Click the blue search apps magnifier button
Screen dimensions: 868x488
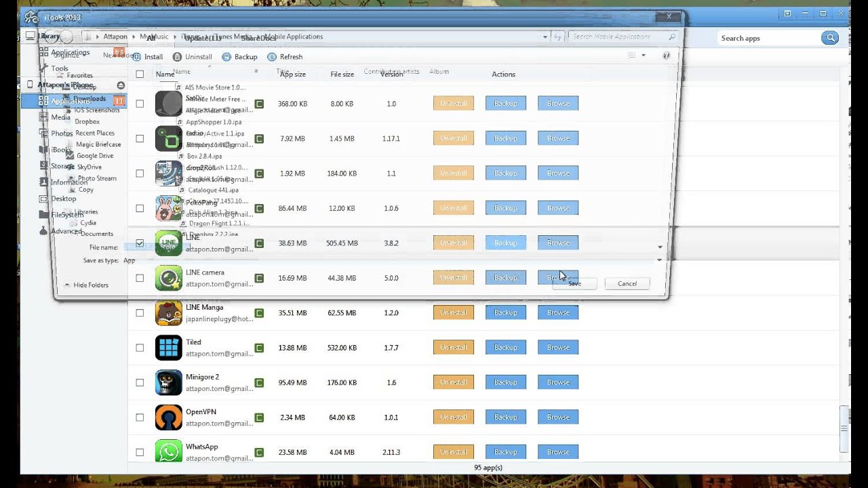[x=830, y=38]
